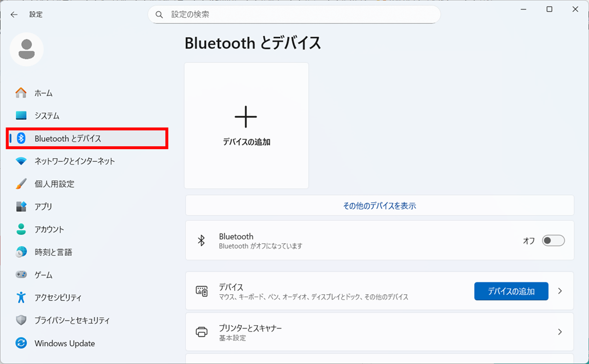Click the blue デバイスの追加 button
The height and width of the screenshot is (364, 589).
(511, 291)
